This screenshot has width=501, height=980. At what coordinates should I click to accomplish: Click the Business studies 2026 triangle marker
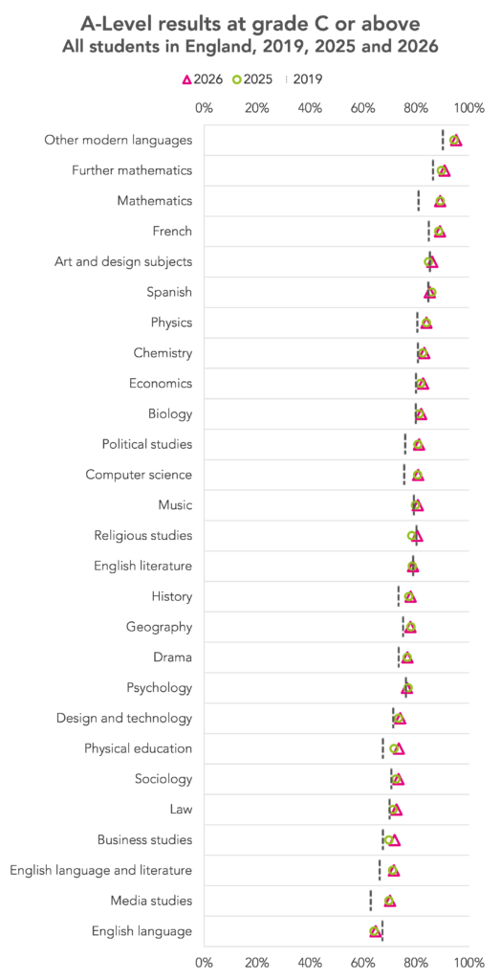[394, 840]
